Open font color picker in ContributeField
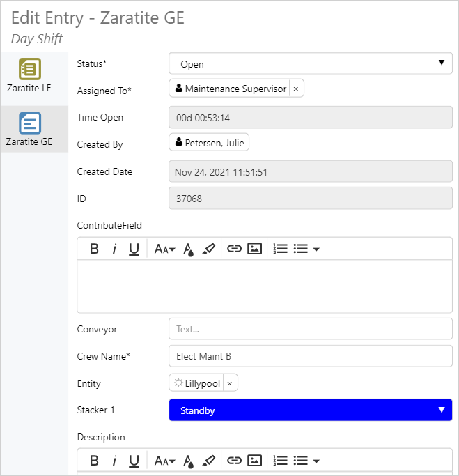The height and width of the screenshot is (476, 459). point(187,249)
